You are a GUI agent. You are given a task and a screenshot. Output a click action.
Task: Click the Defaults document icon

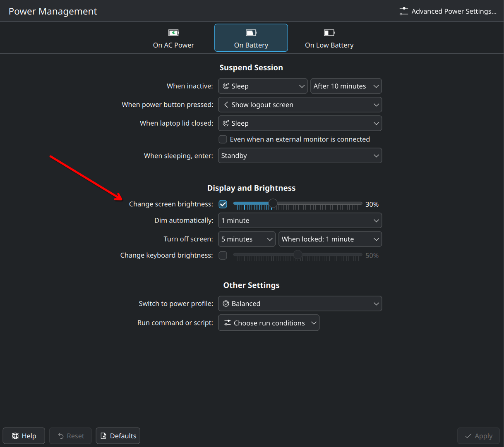(x=103, y=436)
